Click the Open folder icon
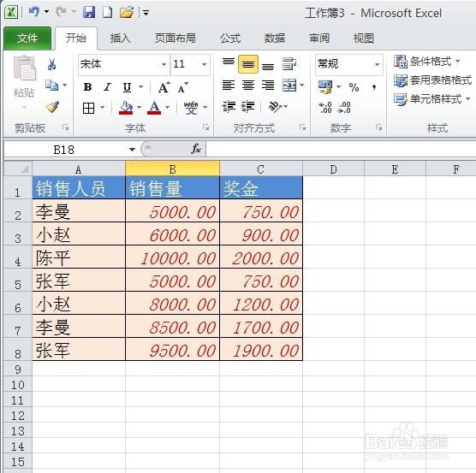 127,13
